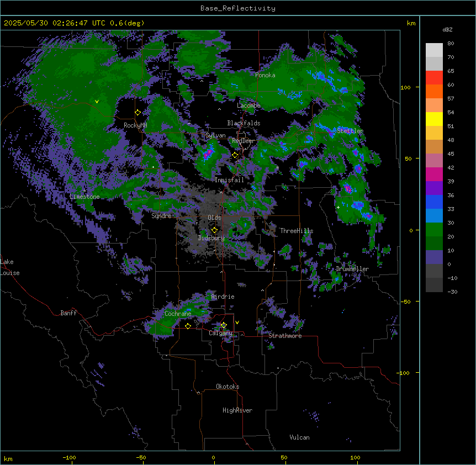This screenshot has width=476, height=465.
Task: Click the white plus marker northwest of Drumheller
Action: coord(338,207)
